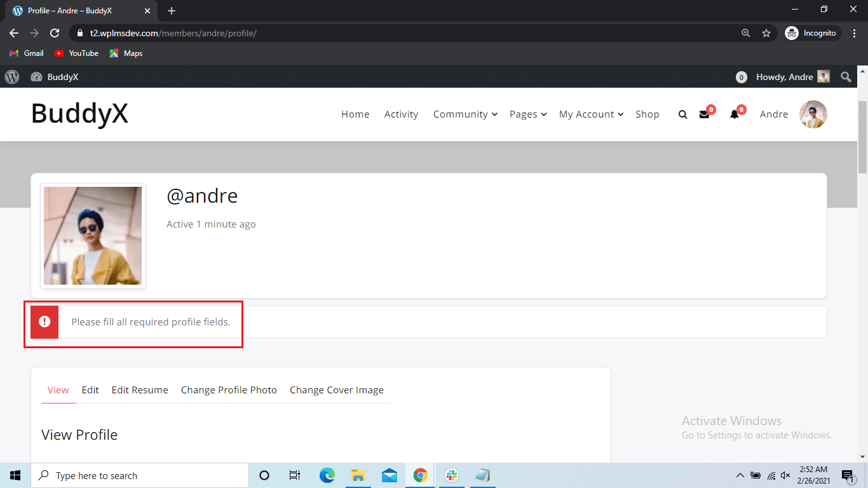868x488 pixels.
Task: Click the Incognito profile badge
Action: (x=811, y=32)
